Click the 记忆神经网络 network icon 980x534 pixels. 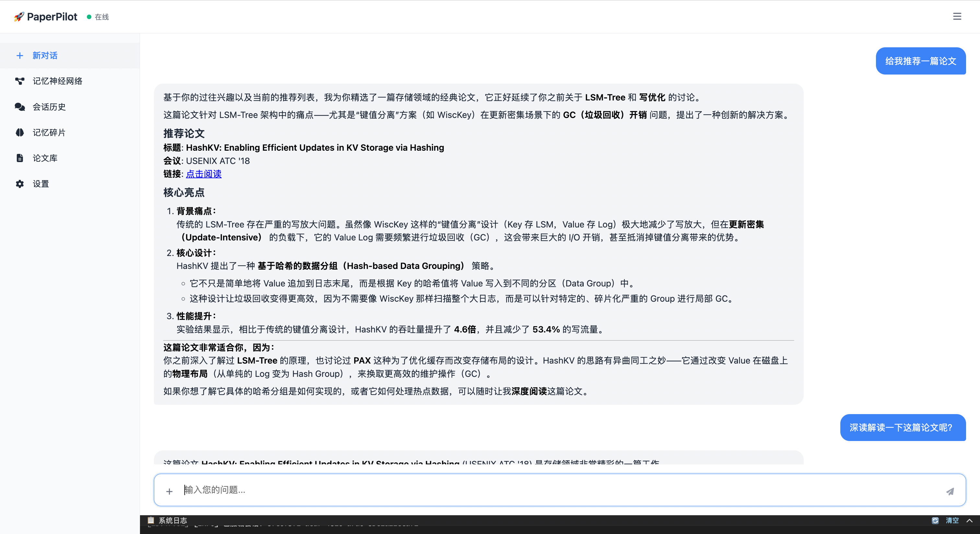click(20, 81)
